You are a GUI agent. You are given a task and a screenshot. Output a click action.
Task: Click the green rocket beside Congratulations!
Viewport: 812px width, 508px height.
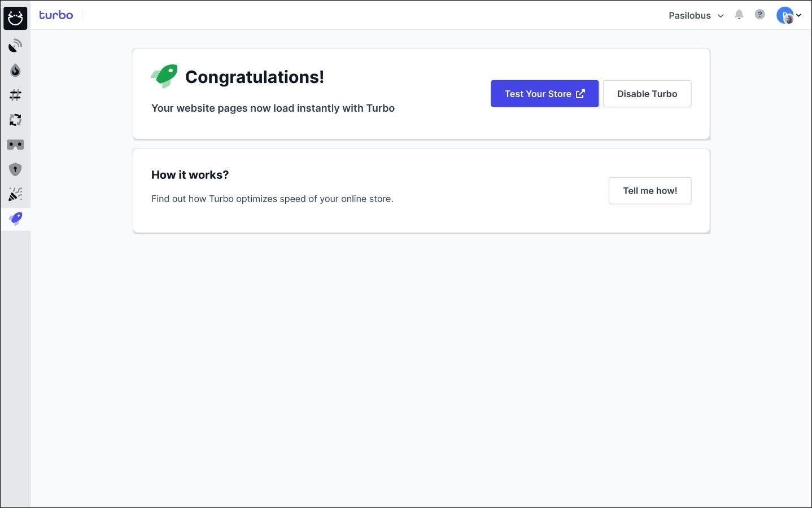[164, 76]
